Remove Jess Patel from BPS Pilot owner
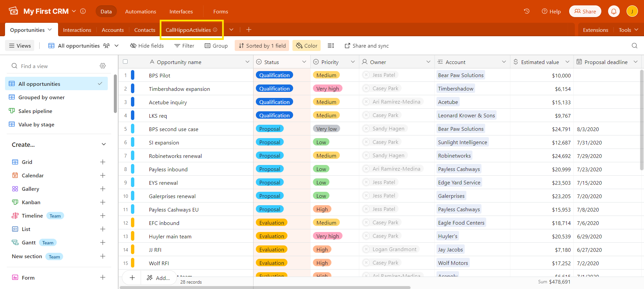Viewport: 644px width, 289px height. (x=366, y=75)
